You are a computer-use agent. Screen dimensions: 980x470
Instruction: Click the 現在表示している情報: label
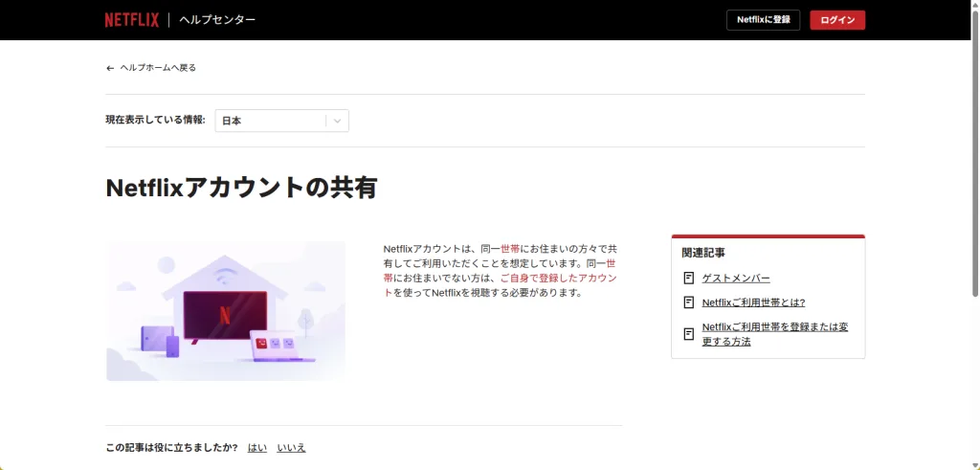point(156,120)
